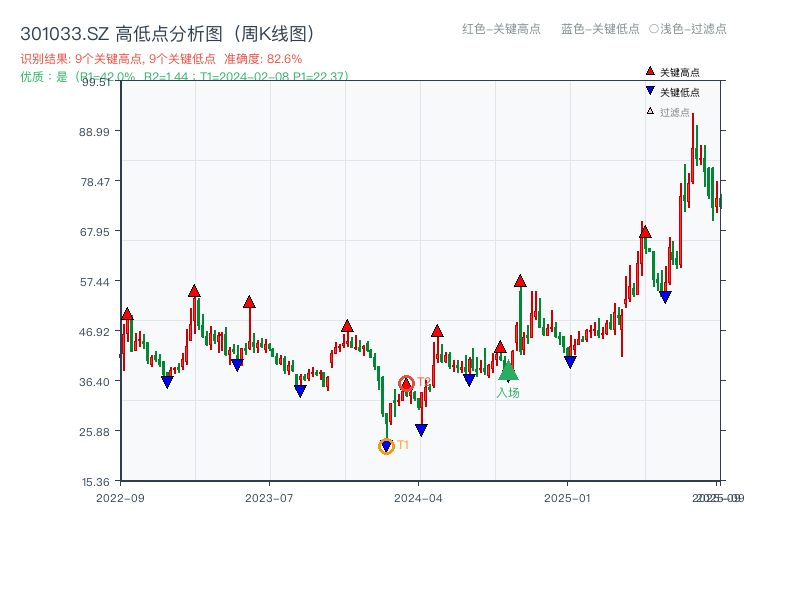Click the red key-high marker at 57.44 level after 入场
This screenshot has height=600, width=800.
[x=520, y=281]
